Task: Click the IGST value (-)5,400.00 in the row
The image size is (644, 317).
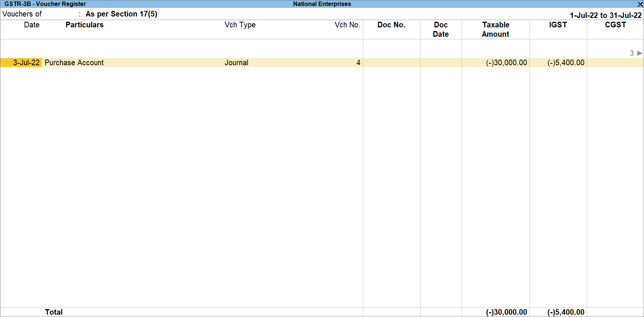Action: pyautogui.click(x=566, y=63)
